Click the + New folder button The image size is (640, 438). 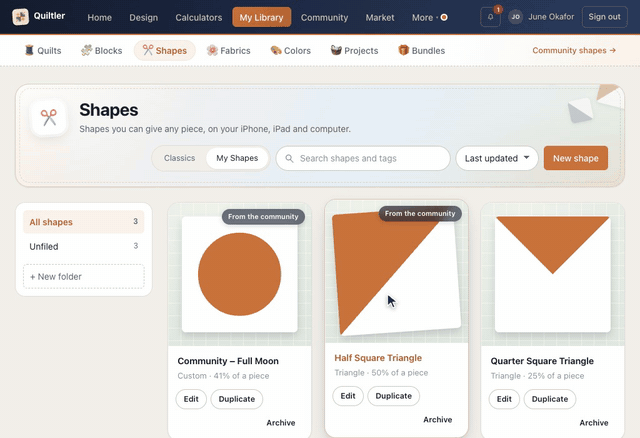[84, 276]
